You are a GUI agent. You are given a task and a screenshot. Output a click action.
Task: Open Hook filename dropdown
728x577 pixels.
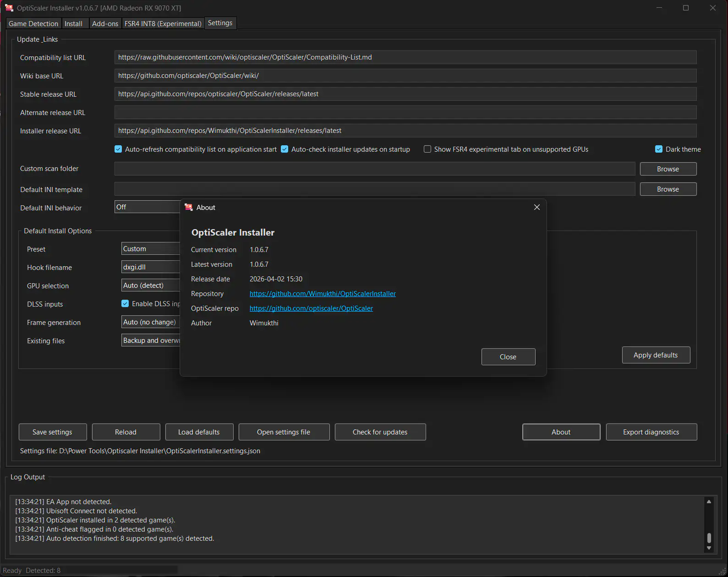point(151,267)
